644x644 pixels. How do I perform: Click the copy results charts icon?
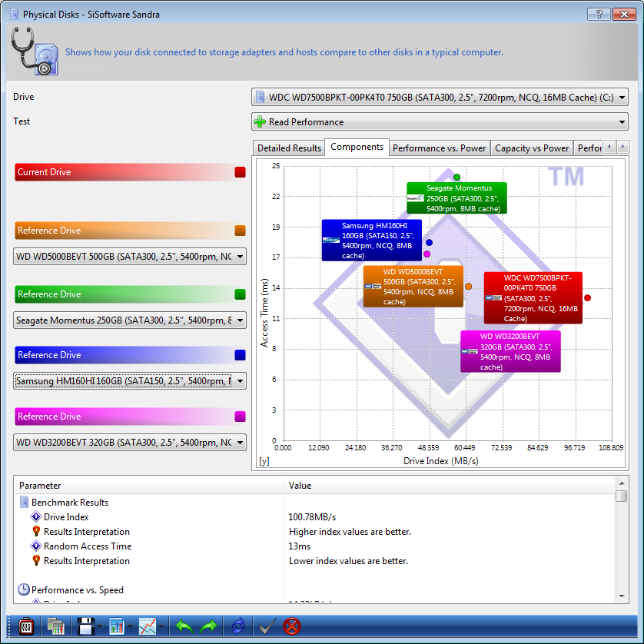(x=55, y=627)
